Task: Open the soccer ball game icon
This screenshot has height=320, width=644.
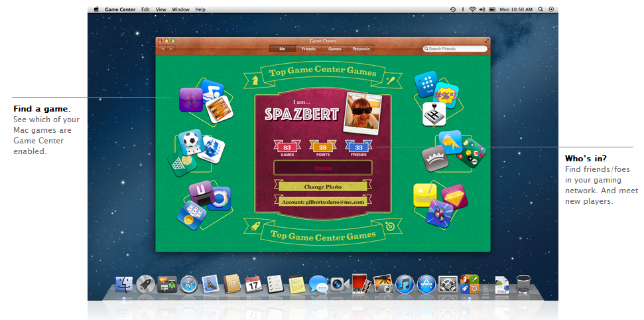Action: (x=191, y=141)
